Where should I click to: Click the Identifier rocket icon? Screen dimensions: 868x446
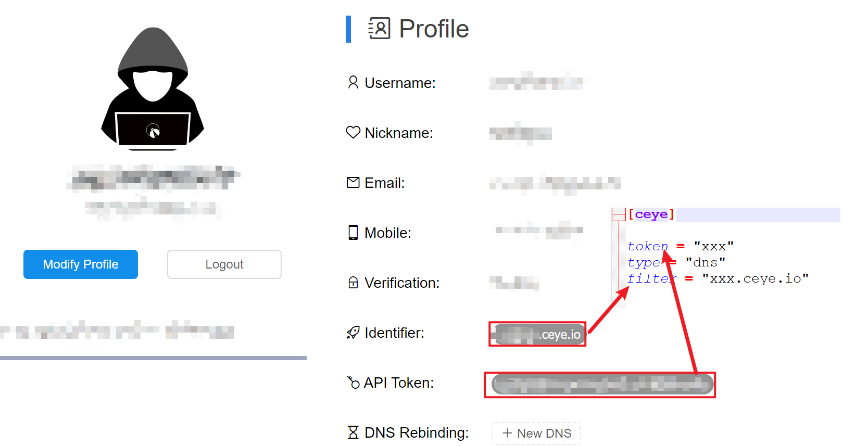tap(353, 333)
